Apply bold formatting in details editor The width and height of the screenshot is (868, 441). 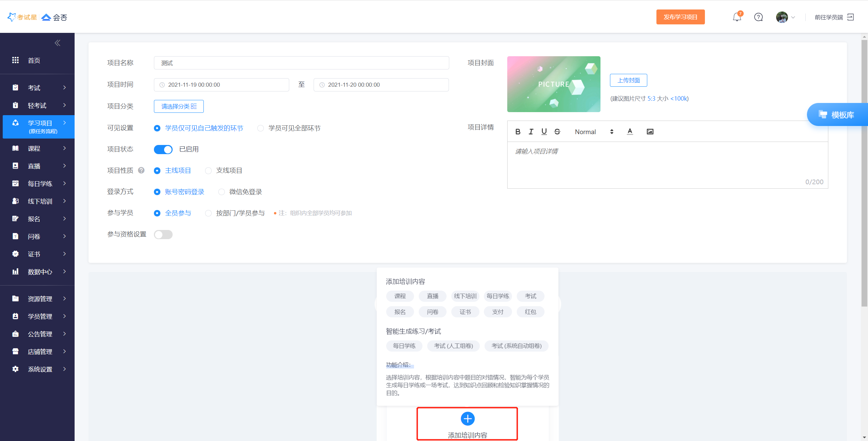pos(517,131)
